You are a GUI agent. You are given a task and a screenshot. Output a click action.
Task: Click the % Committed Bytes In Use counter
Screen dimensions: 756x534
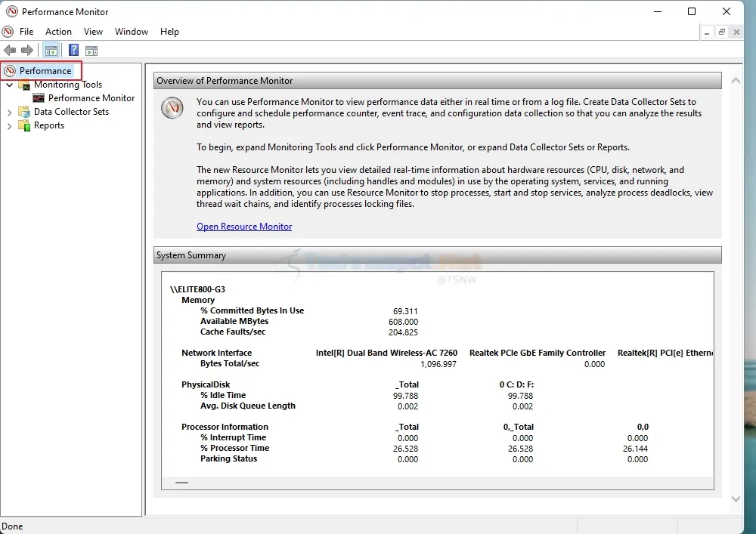(253, 310)
